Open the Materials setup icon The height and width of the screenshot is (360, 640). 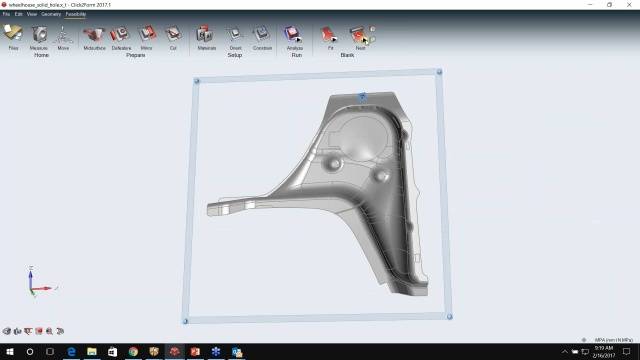205,34
